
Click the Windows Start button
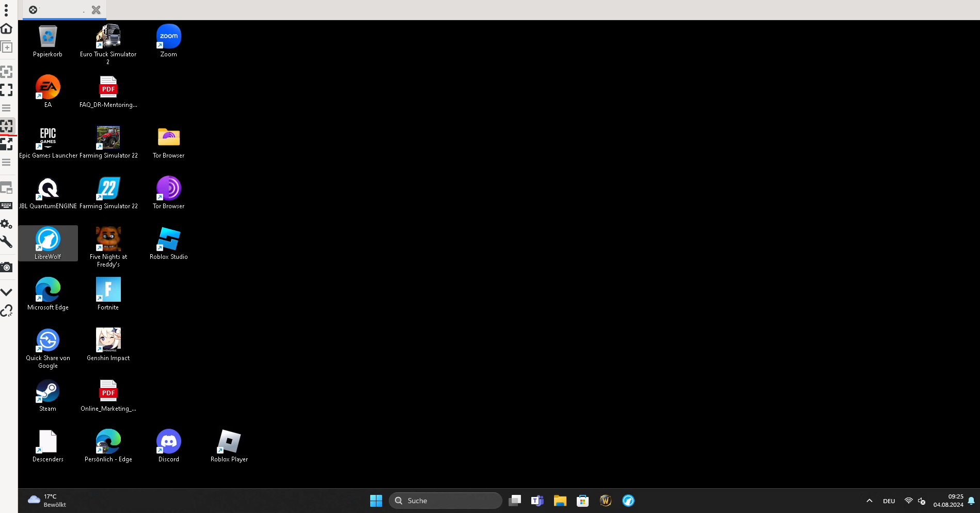coord(376,501)
